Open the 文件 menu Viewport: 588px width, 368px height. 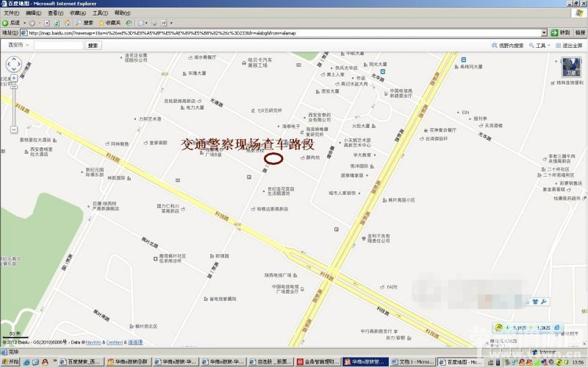point(10,13)
